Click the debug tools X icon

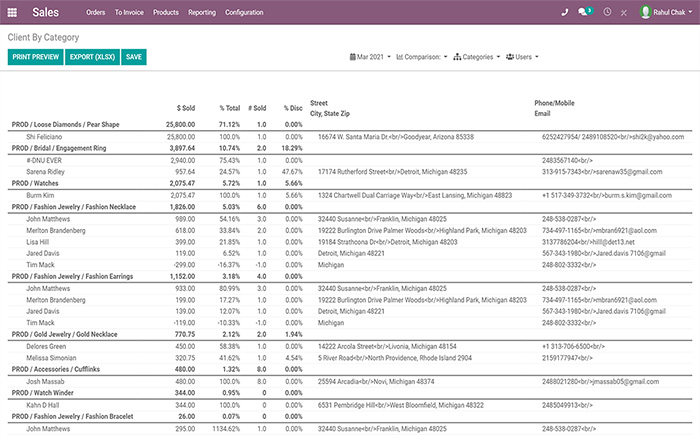(624, 13)
